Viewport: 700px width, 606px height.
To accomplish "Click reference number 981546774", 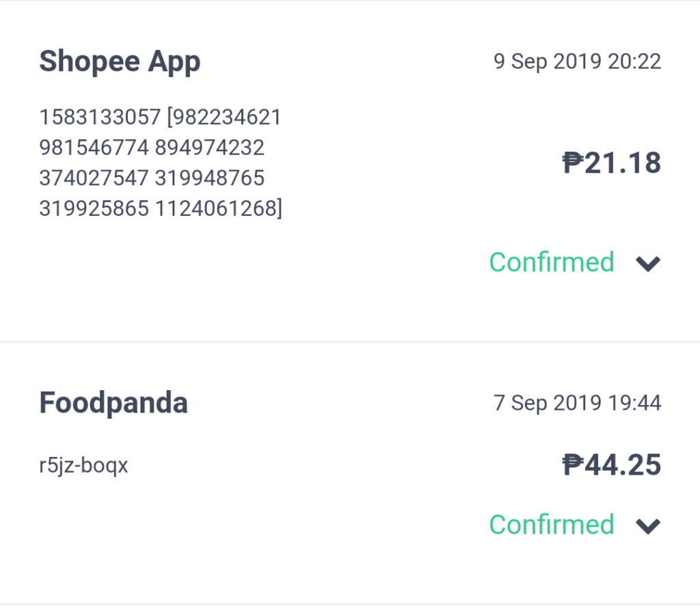I will tap(94, 148).
